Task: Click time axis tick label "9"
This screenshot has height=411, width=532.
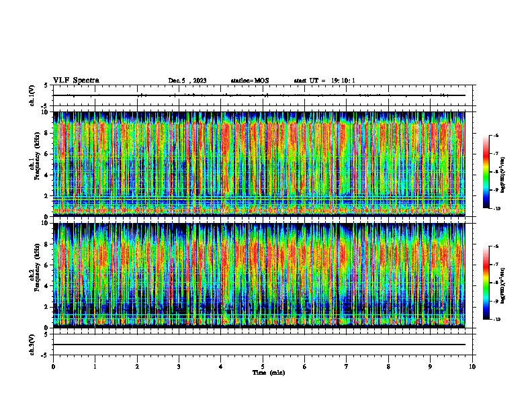Action: click(430, 367)
